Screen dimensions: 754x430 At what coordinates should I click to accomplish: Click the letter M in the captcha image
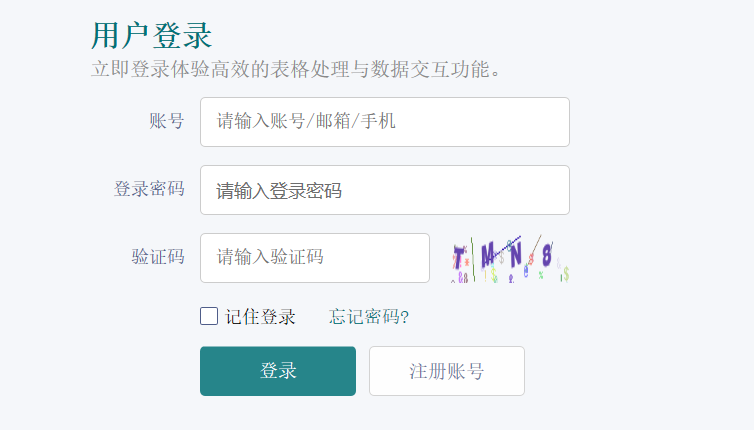point(487,255)
